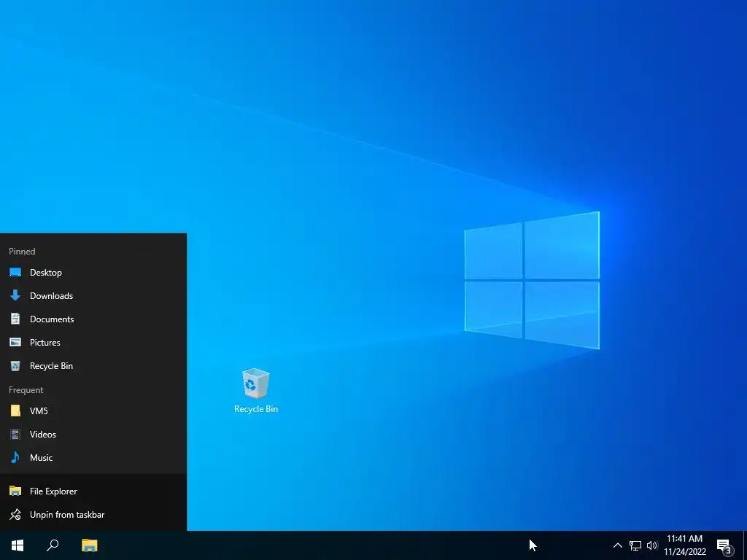Click the Videos filmstrip icon
The width and height of the screenshot is (747, 560).
click(x=15, y=434)
